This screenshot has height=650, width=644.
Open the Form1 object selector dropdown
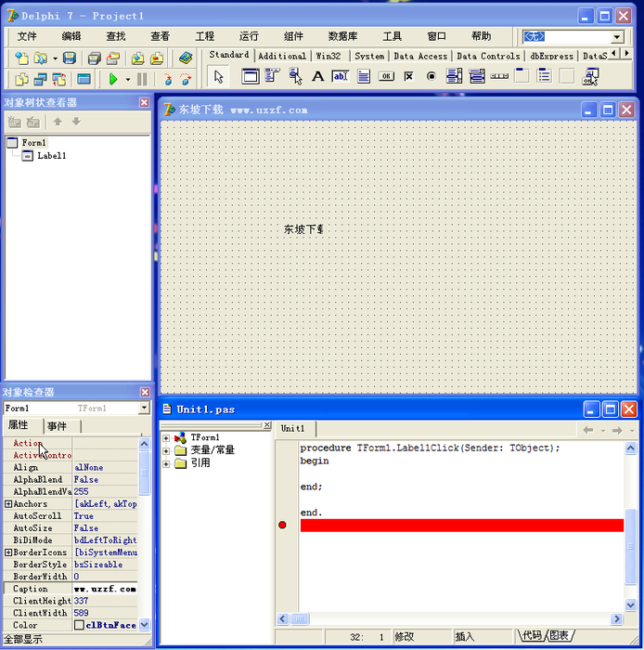144,409
